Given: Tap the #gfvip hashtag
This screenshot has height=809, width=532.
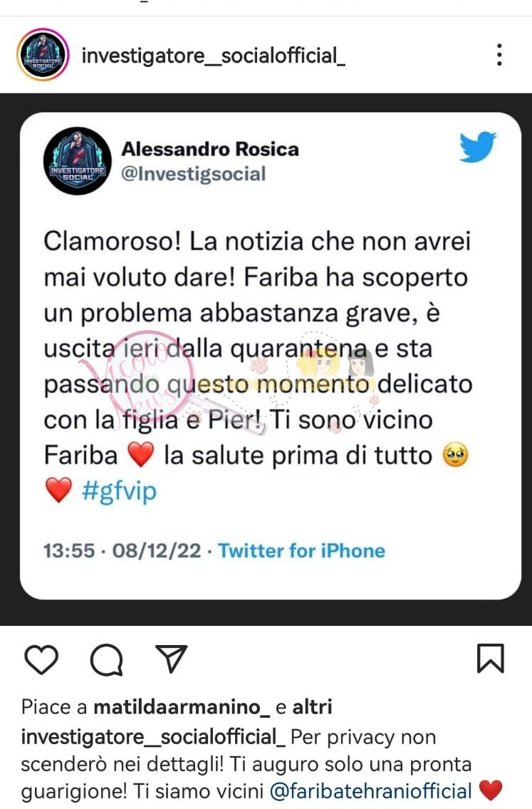Looking at the screenshot, I should [x=119, y=490].
